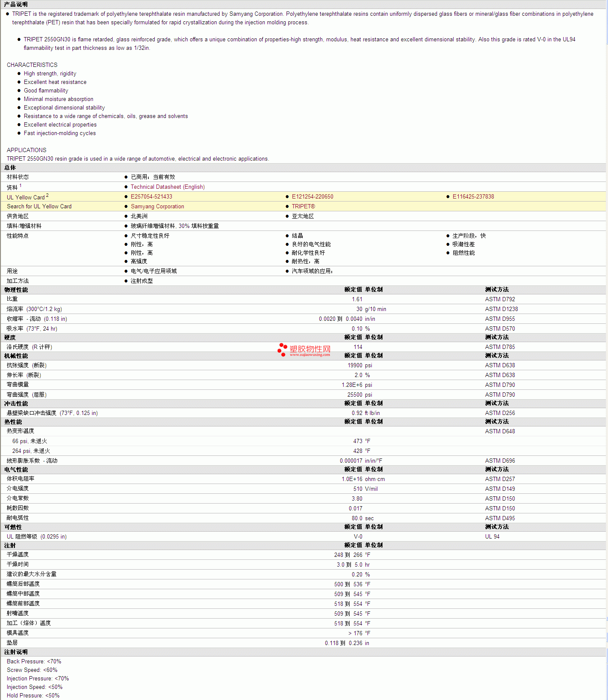The image size is (608, 700).
Task: Select the ASTM D955 test method cell
Action: point(500,319)
